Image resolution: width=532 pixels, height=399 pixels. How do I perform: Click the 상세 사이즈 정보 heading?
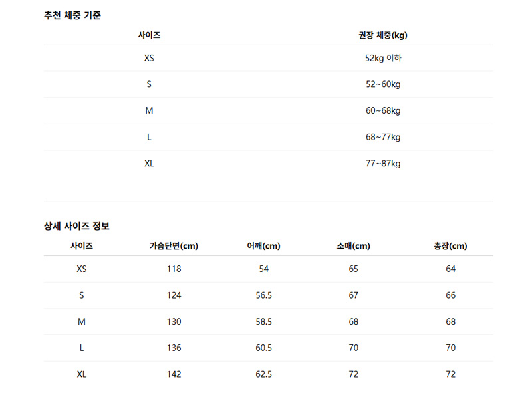(x=76, y=226)
